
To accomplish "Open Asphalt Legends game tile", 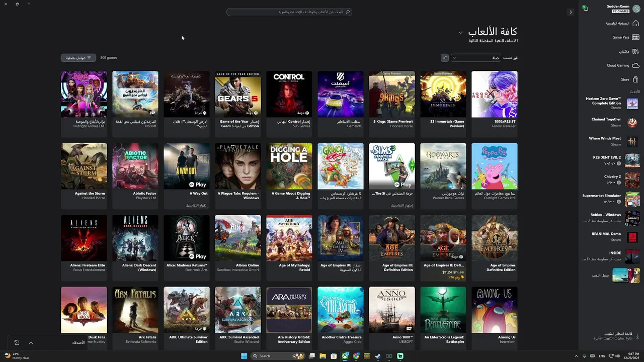I will coord(341,104).
